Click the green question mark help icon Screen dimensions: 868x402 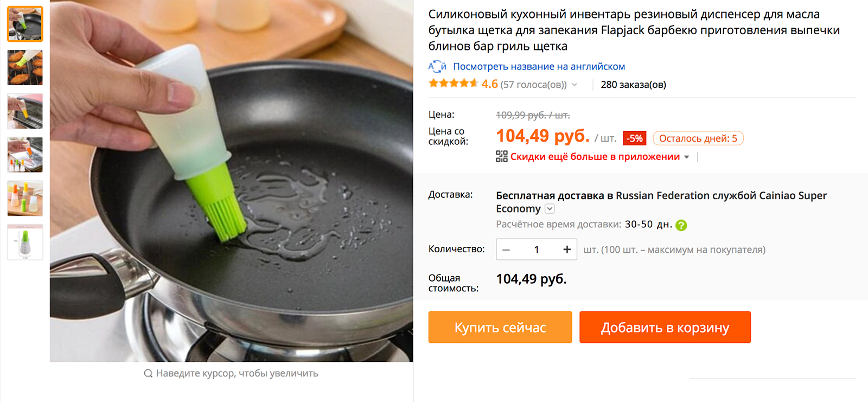pyautogui.click(x=681, y=225)
